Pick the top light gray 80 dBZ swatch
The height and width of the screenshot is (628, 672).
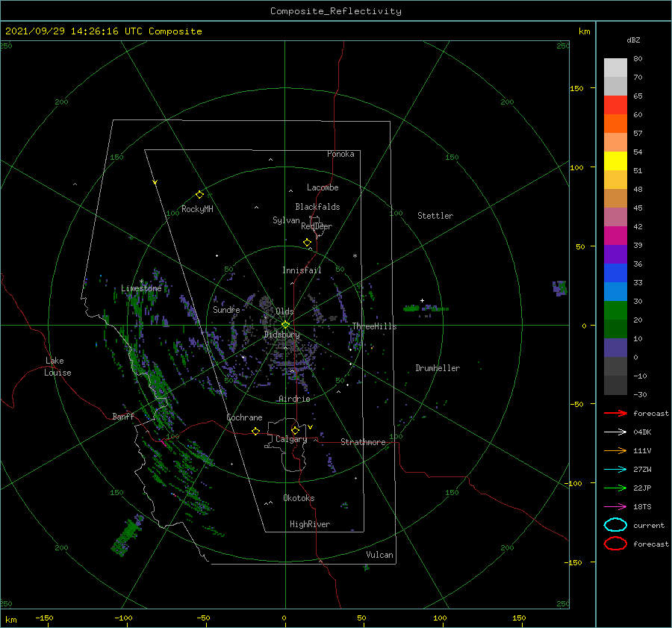point(615,68)
